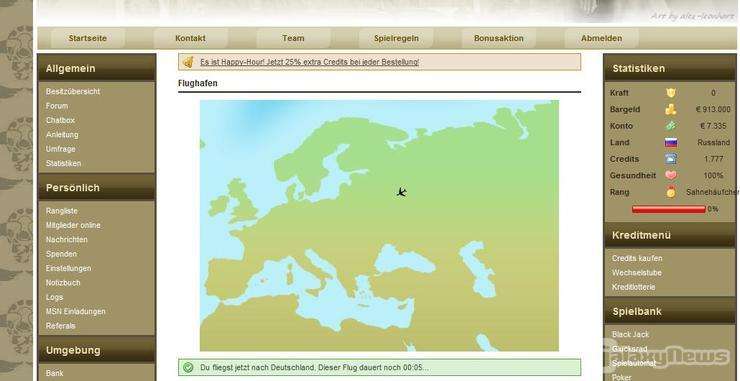Open the Anleitung link
The width and height of the screenshot is (740, 381).
62,135
